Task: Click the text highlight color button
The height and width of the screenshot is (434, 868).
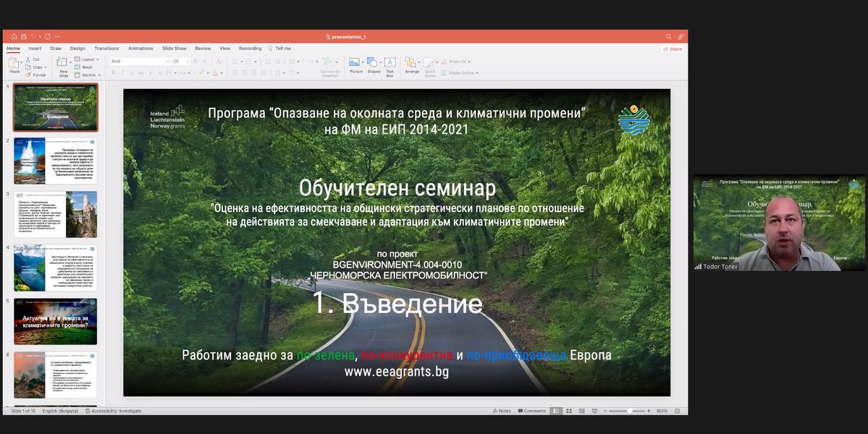Action: [x=202, y=72]
